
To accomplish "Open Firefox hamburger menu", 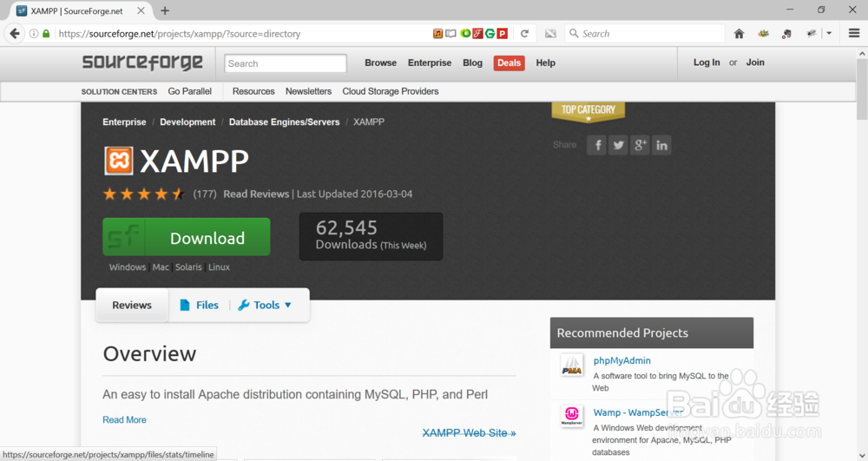I will (854, 34).
